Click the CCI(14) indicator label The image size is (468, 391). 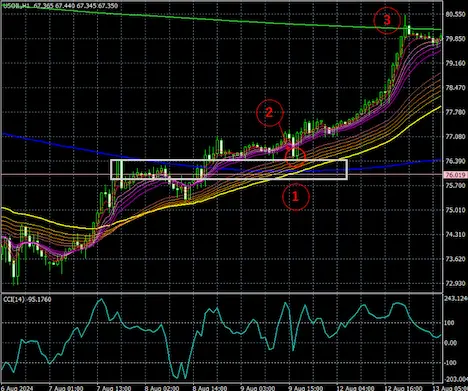tap(27, 299)
